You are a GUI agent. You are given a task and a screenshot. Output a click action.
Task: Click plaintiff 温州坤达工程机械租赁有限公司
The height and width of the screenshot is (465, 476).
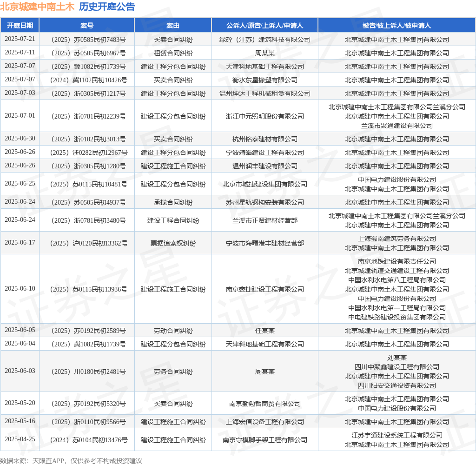click(x=264, y=93)
